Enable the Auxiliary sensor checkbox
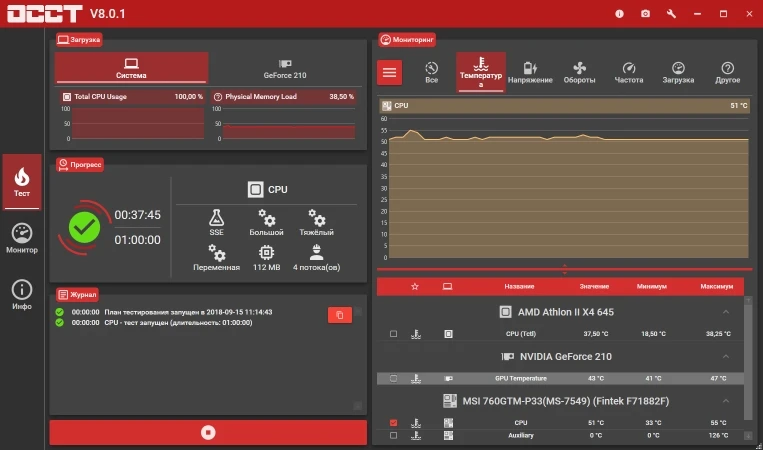This screenshot has height=450, width=763. click(393, 435)
